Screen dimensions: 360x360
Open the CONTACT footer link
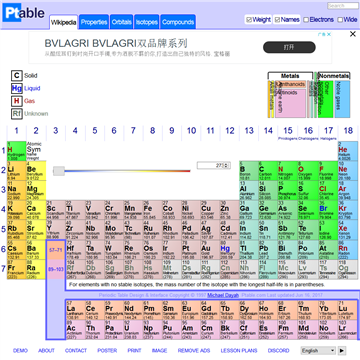(x=76, y=351)
